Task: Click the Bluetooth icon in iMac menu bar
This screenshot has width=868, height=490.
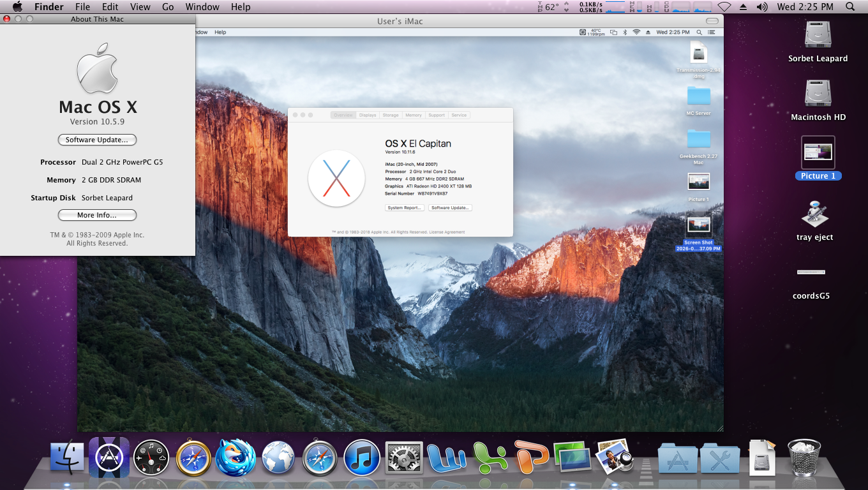Action: [x=625, y=32]
